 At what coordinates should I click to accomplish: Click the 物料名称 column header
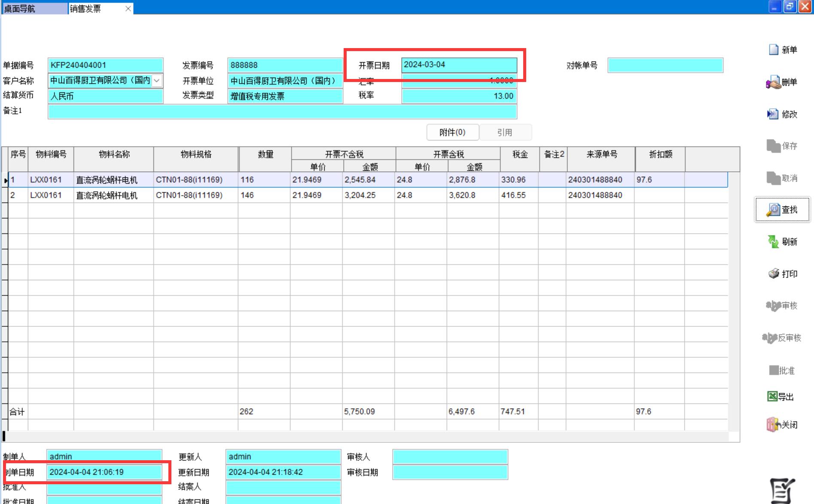point(114,155)
